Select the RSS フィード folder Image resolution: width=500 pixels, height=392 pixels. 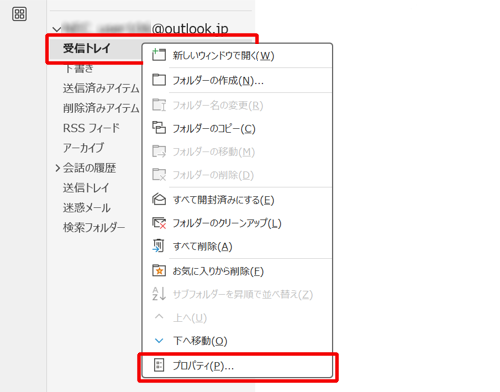pyautogui.click(x=91, y=128)
